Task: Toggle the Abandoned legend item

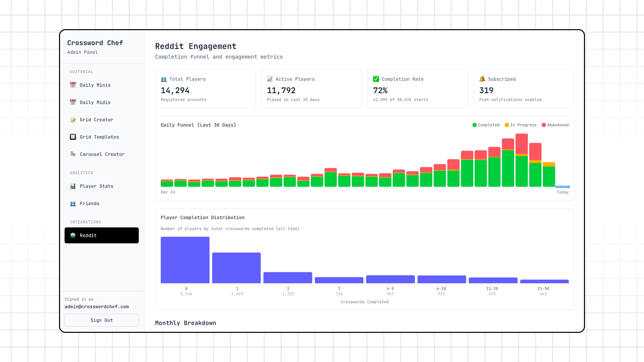Action: tap(555, 125)
